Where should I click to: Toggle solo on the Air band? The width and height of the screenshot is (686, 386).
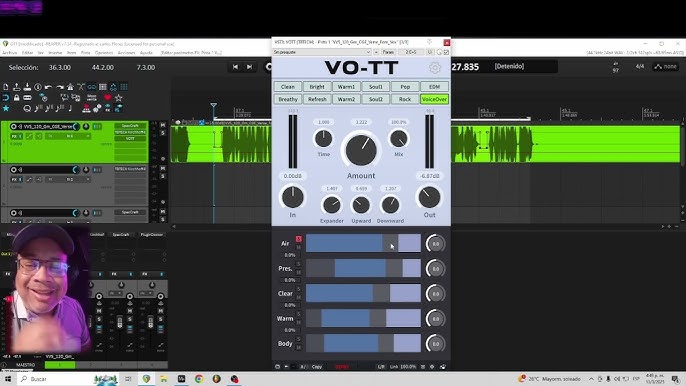pos(299,239)
